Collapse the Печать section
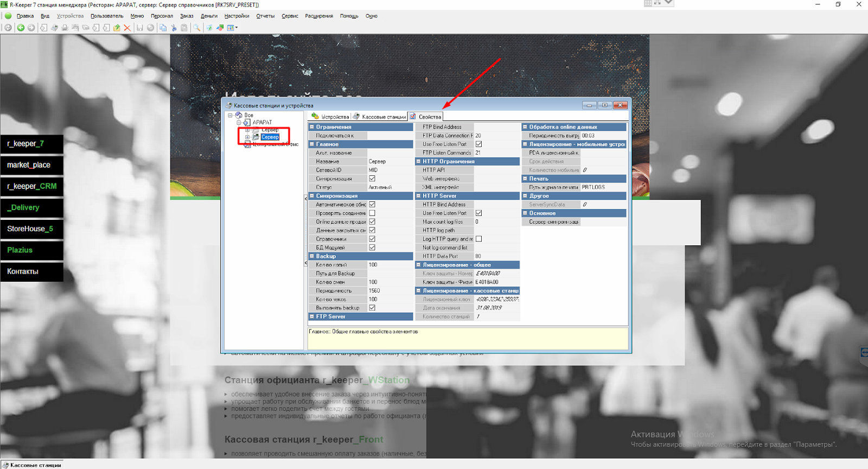Image resolution: width=868 pixels, height=469 pixels. coord(525,179)
